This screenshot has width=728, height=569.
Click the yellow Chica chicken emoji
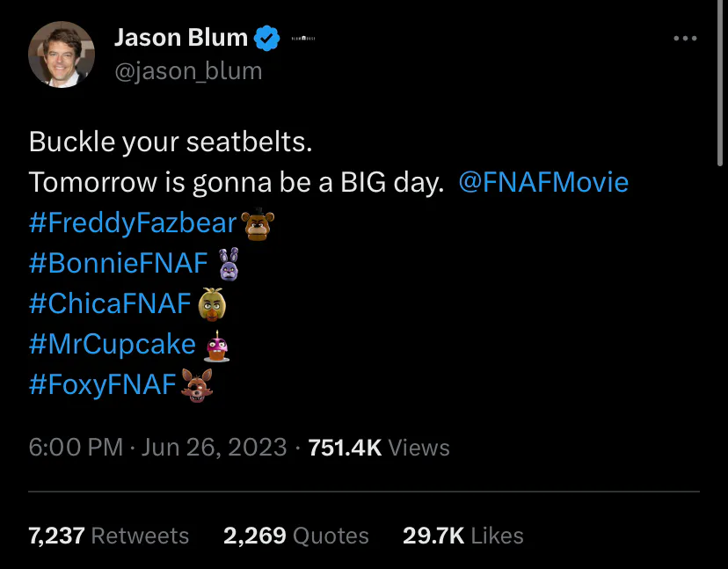pyautogui.click(x=213, y=303)
